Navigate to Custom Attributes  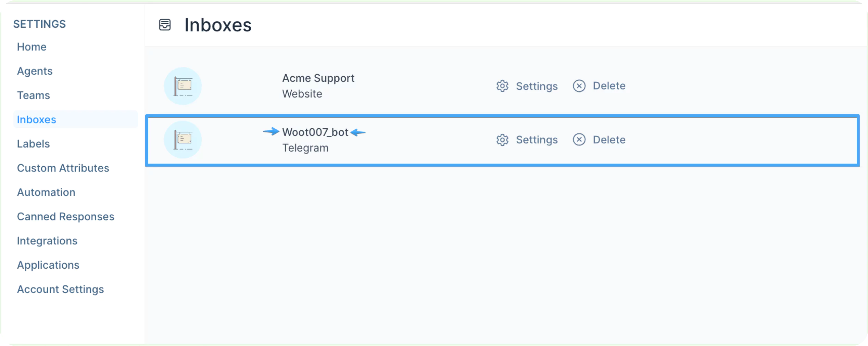pyautogui.click(x=63, y=168)
